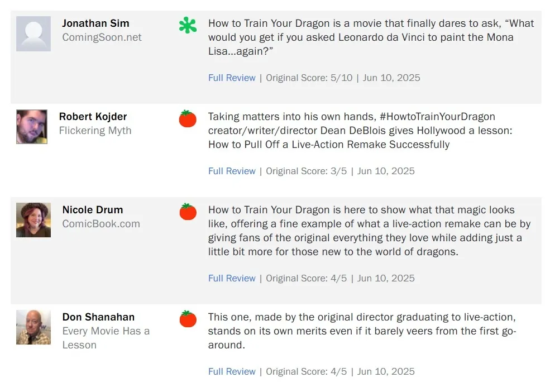Open the ComicBook.com publication link

point(101,224)
